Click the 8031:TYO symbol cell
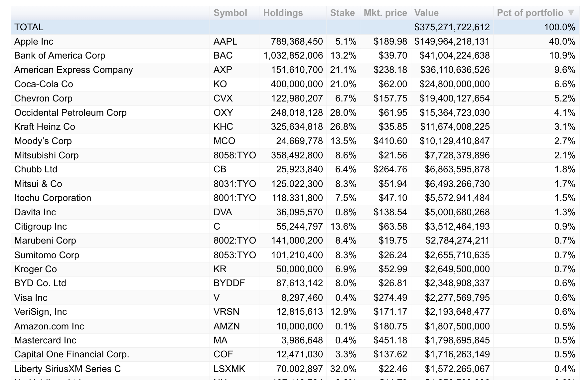The height and width of the screenshot is (380, 588). (x=235, y=184)
